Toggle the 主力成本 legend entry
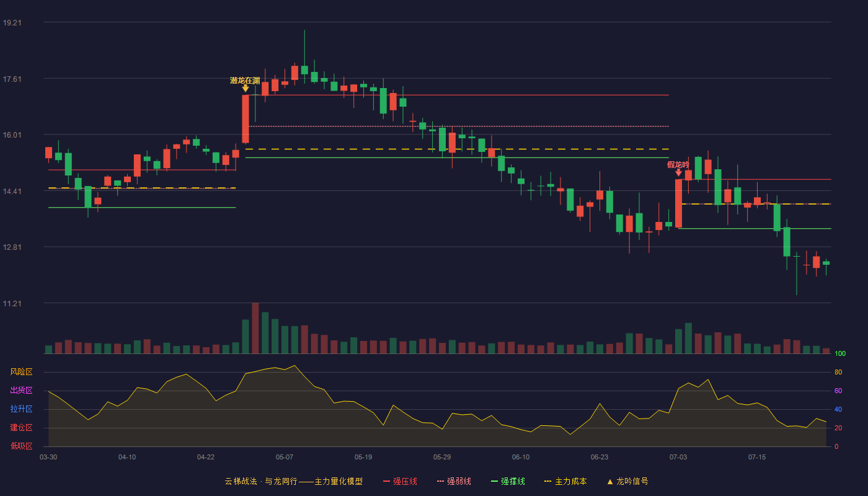 pyautogui.click(x=565, y=481)
